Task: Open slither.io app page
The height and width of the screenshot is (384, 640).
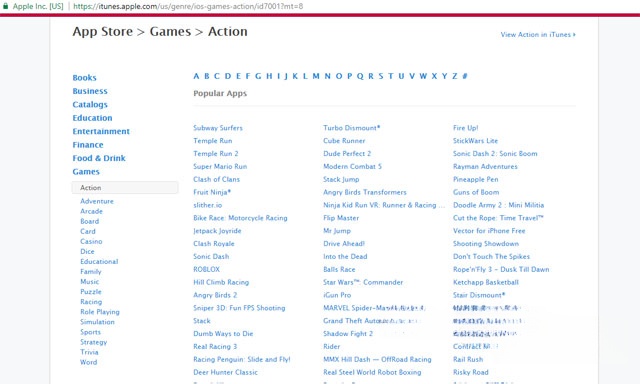Action: [x=208, y=205]
